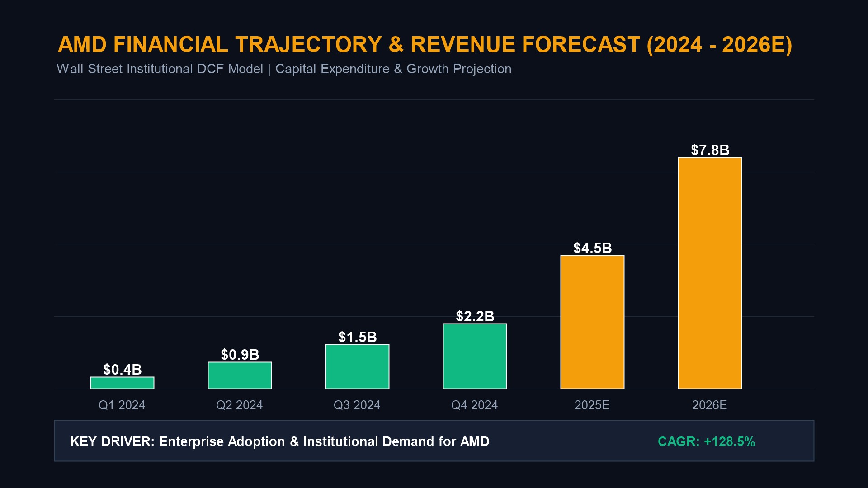Click the $2.2B value label

click(x=475, y=316)
